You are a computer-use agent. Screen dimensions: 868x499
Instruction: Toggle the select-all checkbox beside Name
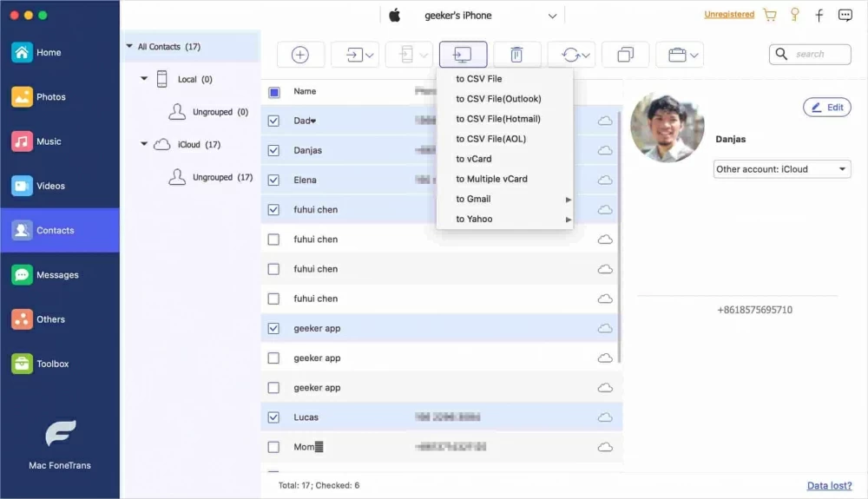click(273, 92)
